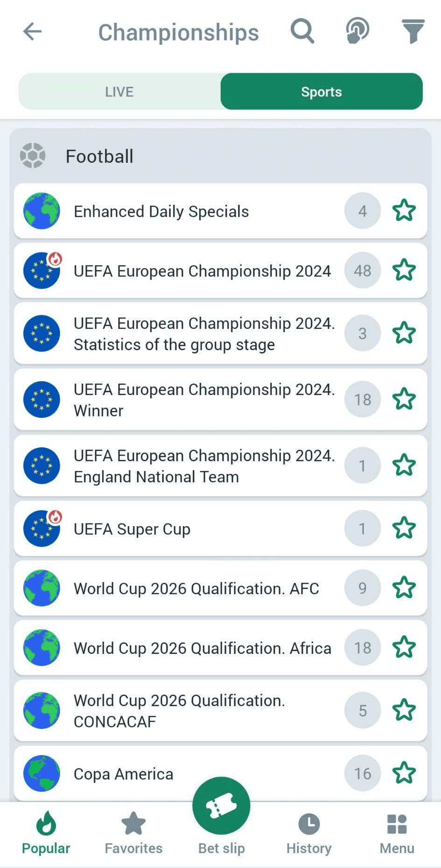Screen dimensions: 441x868
Task: Open UEFA European Championship 2024. Winner
Action: tap(204, 400)
